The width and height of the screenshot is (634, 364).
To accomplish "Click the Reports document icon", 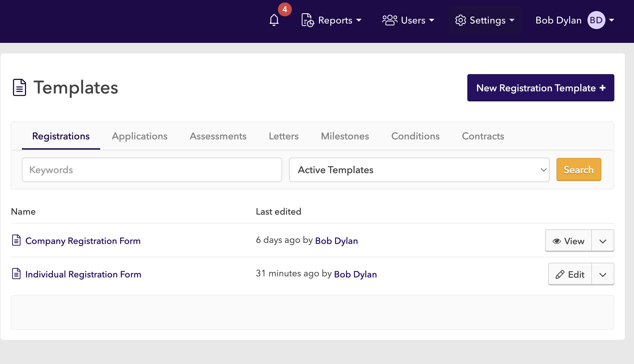I will (x=307, y=20).
